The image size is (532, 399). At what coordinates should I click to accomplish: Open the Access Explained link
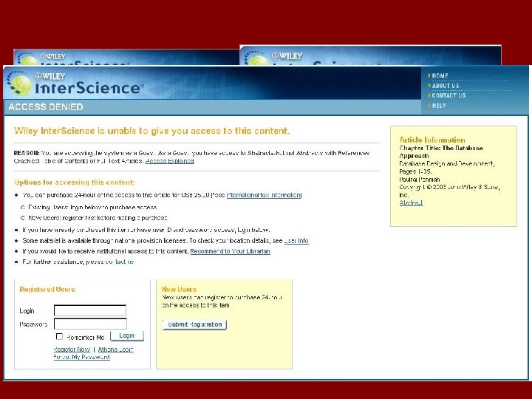[170, 161]
